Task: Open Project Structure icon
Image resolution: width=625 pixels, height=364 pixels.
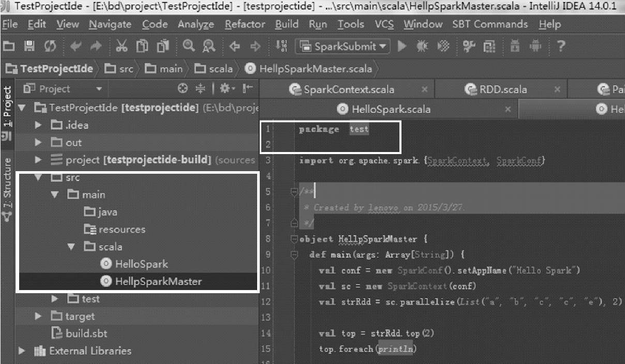Action: point(489,47)
